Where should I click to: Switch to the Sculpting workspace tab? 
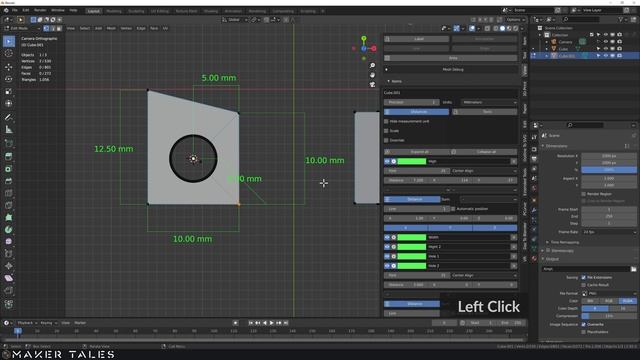point(136,11)
